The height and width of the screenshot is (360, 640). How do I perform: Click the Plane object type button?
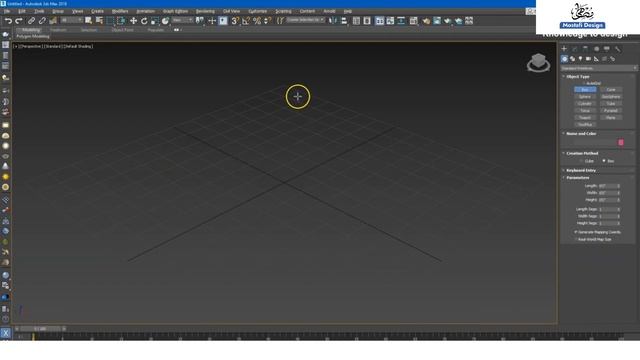(x=611, y=118)
